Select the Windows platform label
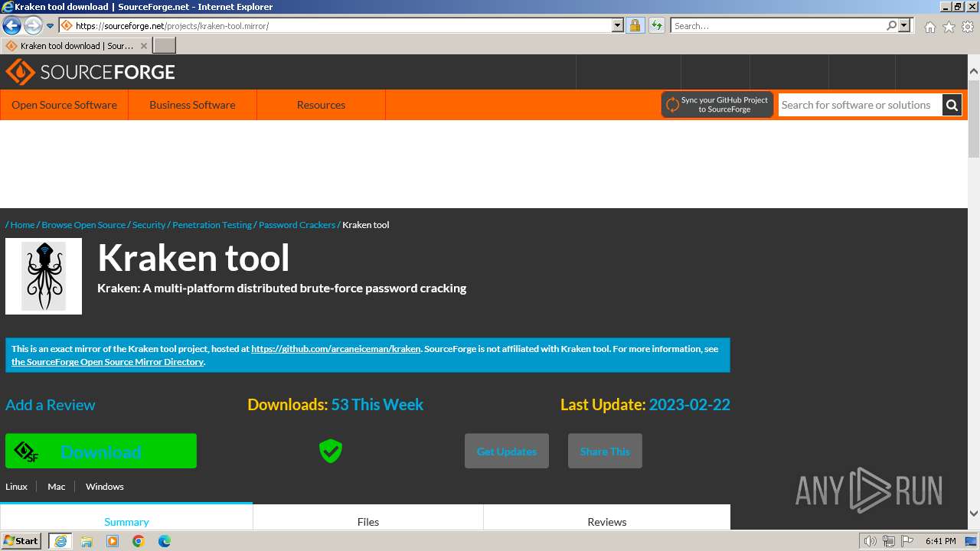Screen dimensions: 980x551 pos(105,487)
